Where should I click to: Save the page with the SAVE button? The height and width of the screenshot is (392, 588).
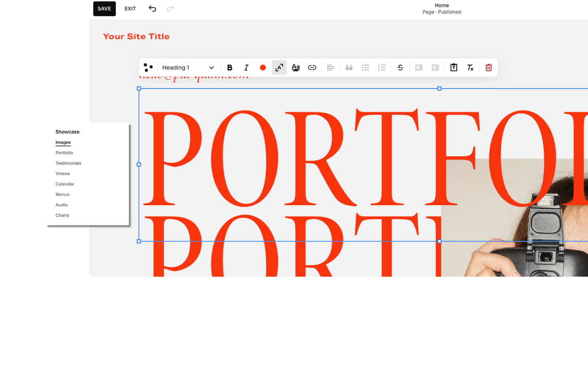[x=104, y=8]
